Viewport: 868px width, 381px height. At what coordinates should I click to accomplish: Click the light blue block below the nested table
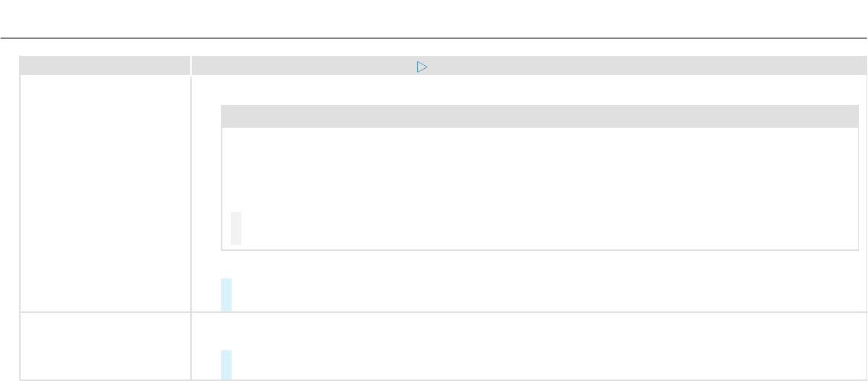pyautogui.click(x=226, y=295)
